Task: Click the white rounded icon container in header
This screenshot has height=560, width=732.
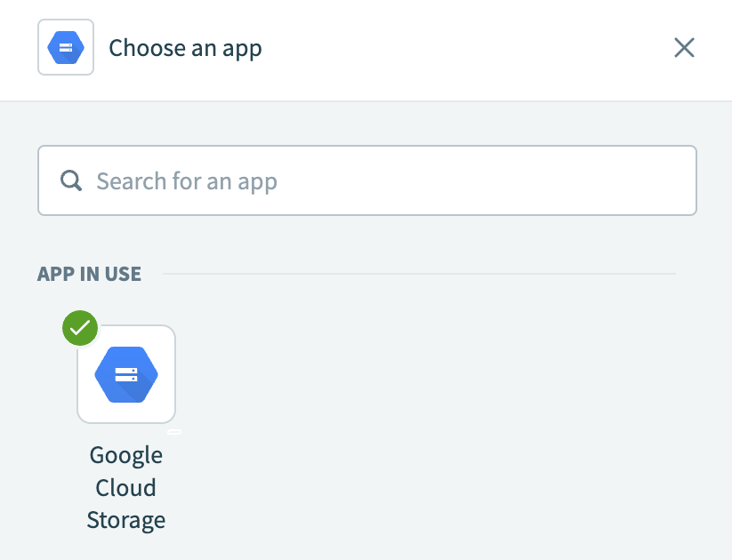Action: pos(65,47)
